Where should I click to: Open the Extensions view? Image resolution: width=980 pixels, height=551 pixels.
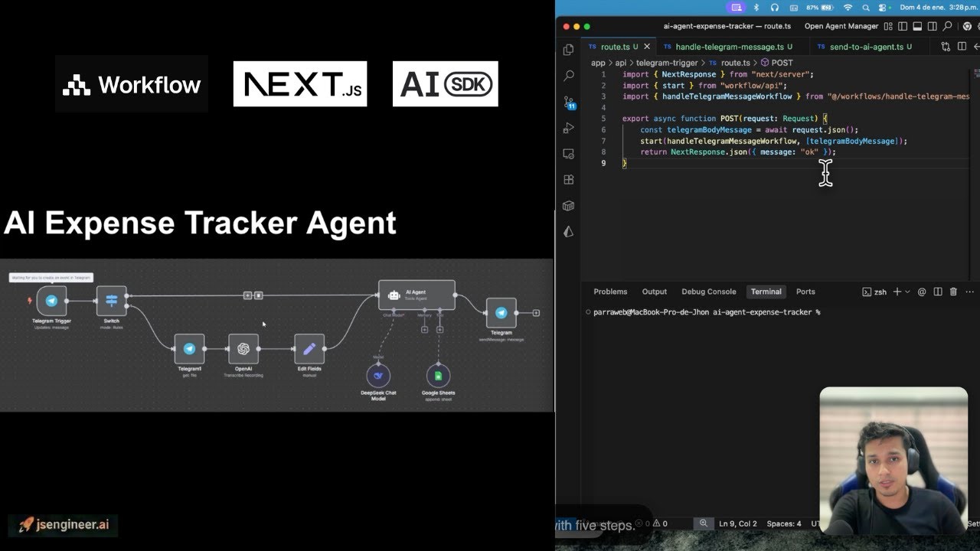pos(568,180)
